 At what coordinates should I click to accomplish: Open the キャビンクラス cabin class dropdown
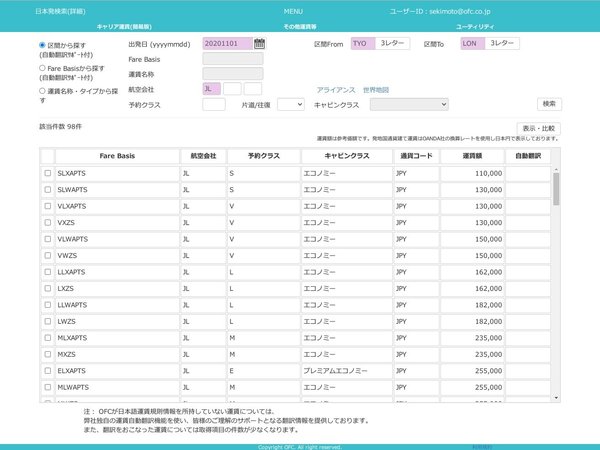click(x=409, y=104)
